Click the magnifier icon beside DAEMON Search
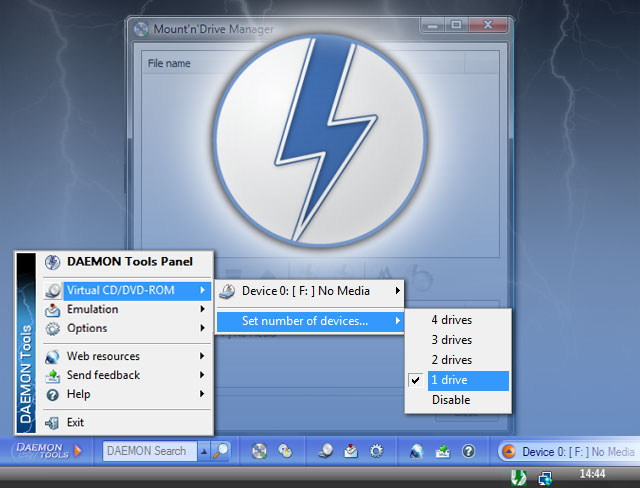 coord(221,451)
